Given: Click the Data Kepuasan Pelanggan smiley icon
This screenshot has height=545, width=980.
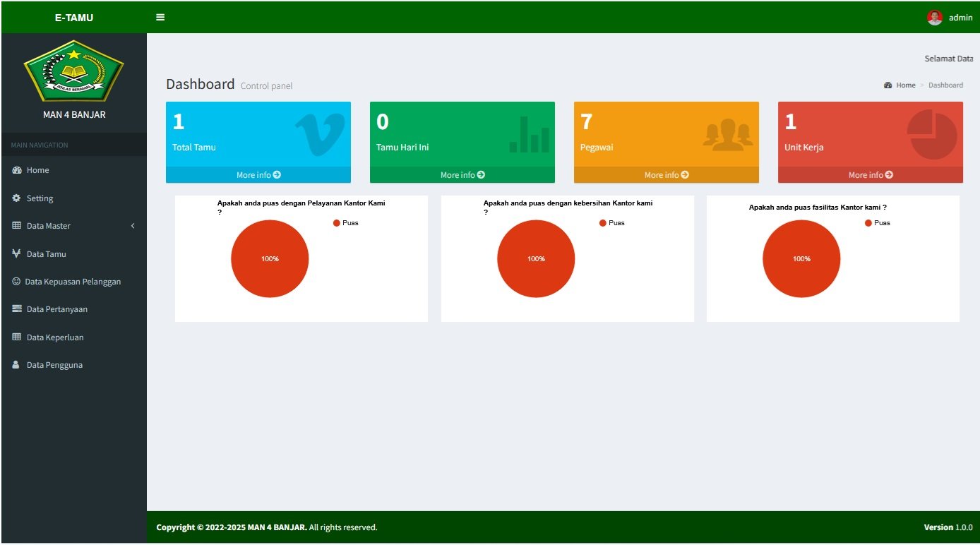Looking at the screenshot, I should click(x=16, y=282).
